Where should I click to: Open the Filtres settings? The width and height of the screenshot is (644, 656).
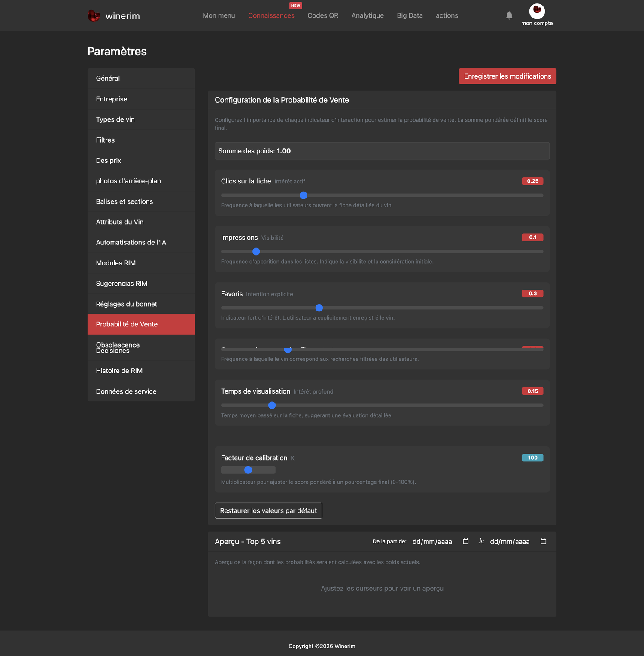pos(141,140)
